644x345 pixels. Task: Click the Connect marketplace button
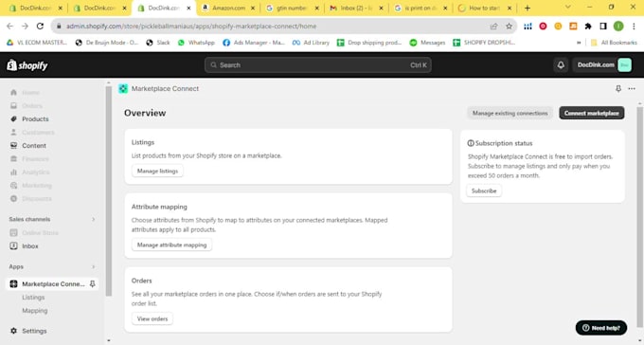pos(591,113)
